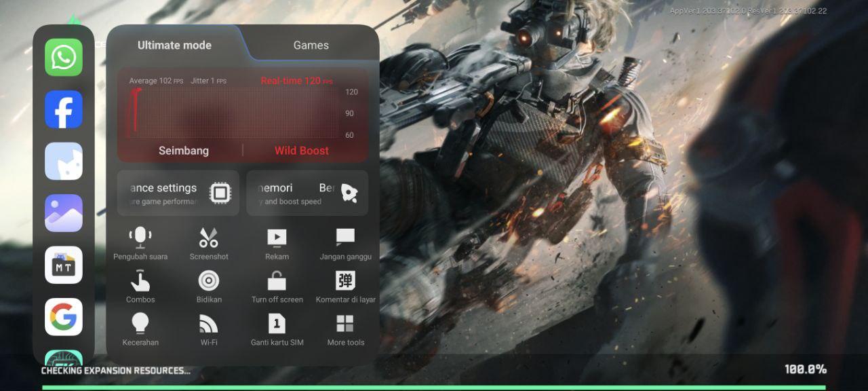Click the "CHECKING EXPANSION RESOURCES..." status text
Viewport: 868px width, 391px height.
116,371
